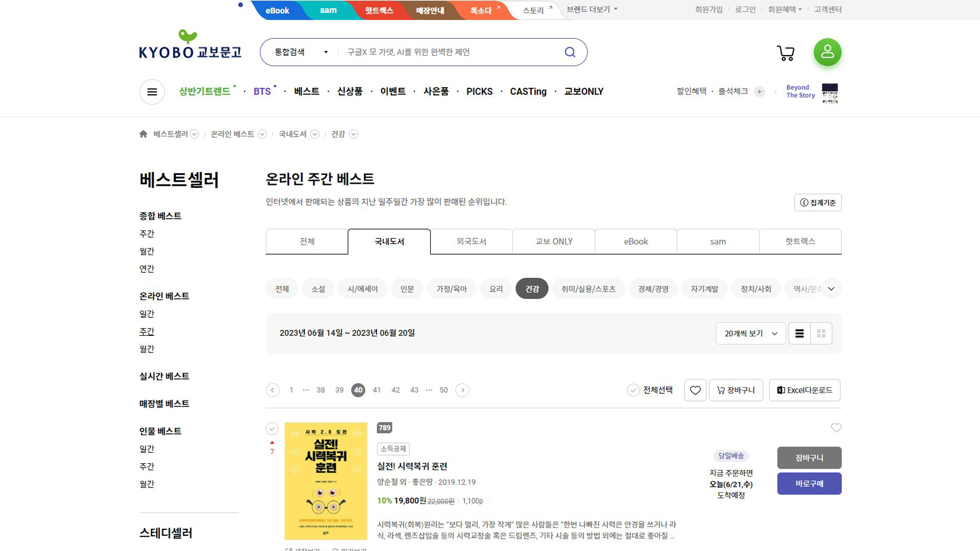
Task: Click the search magnifier icon
Action: (x=570, y=52)
